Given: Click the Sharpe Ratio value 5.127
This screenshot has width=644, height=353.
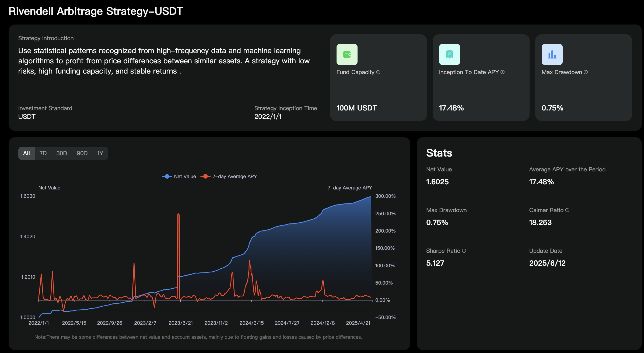Looking at the screenshot, I should [435, 263].
